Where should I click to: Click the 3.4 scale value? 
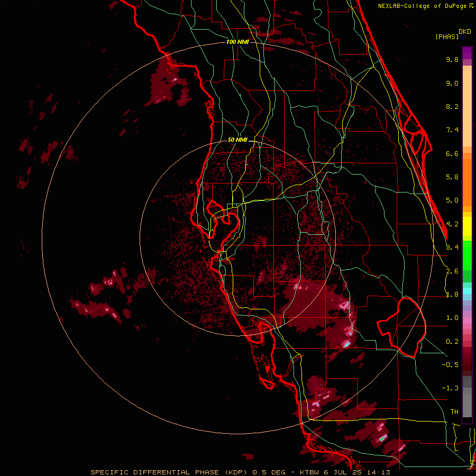(452, 248)
